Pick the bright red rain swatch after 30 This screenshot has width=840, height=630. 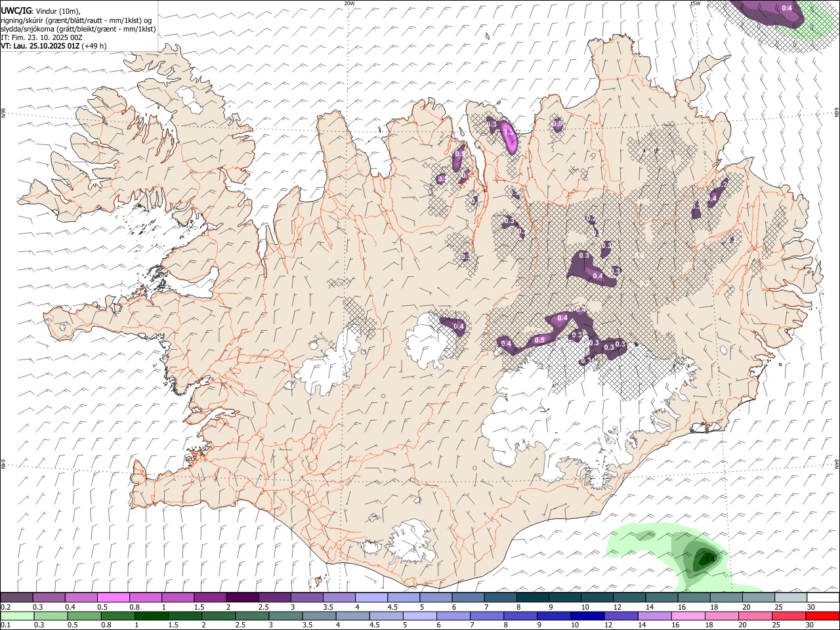click(x=822, y=616)
